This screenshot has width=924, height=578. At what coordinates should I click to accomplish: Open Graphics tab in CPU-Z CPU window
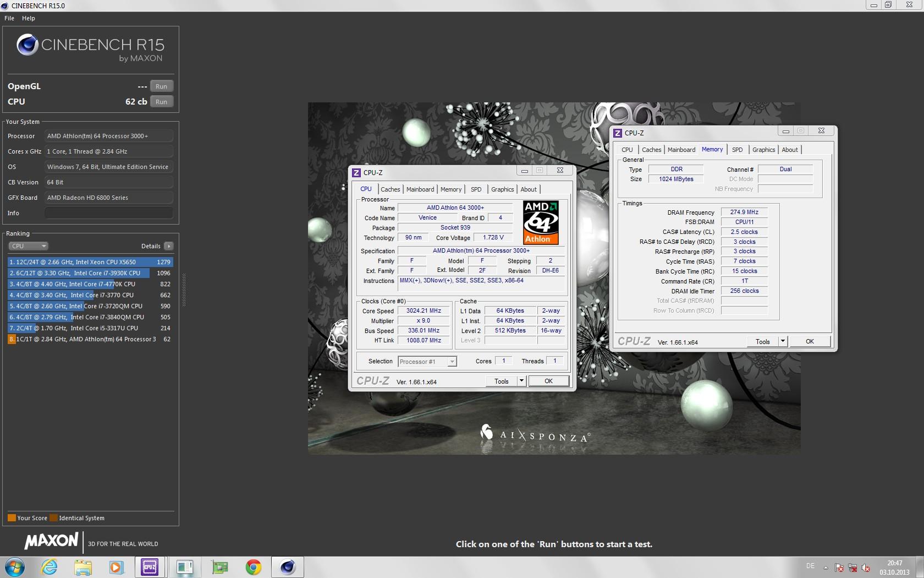coord(503,189)
